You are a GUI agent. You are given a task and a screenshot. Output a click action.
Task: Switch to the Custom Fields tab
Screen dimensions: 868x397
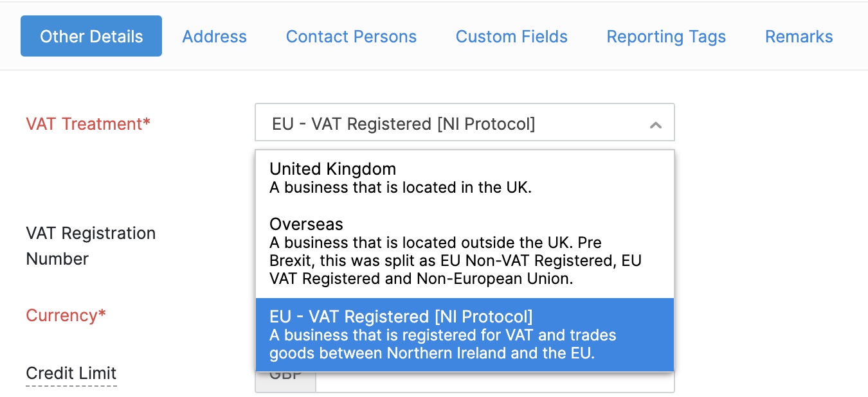coord(511,37)
